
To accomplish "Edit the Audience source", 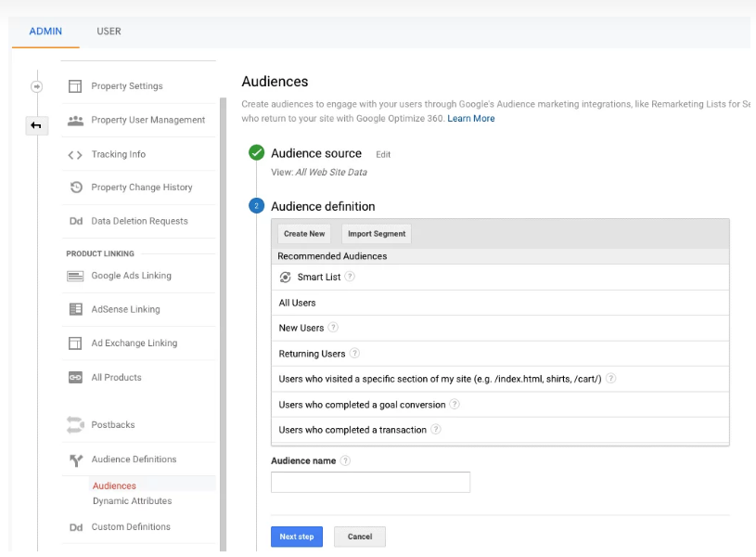I will (x=383, y=154).
